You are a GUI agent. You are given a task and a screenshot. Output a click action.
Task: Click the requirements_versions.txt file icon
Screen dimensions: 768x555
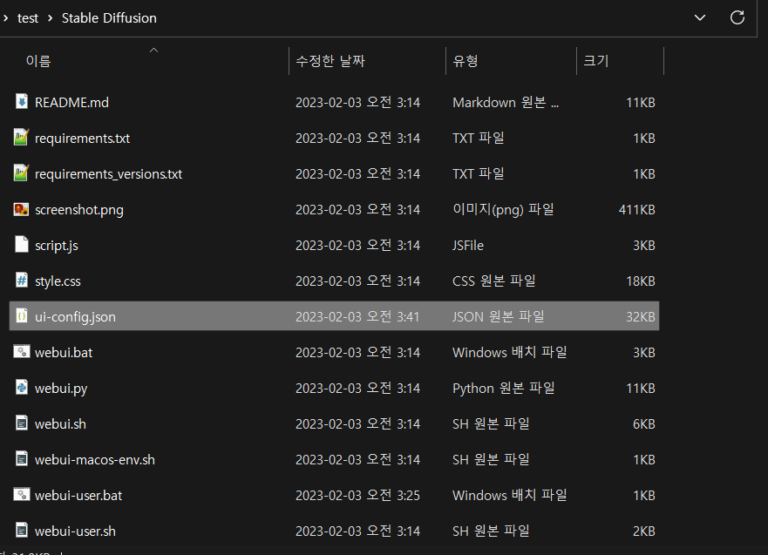(22, 173)
